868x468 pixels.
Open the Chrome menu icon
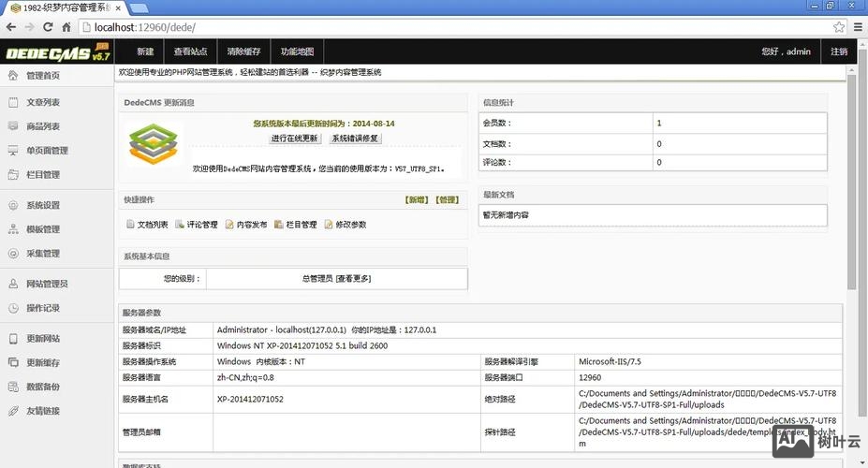pyautogui.click(x=858, y=27)
